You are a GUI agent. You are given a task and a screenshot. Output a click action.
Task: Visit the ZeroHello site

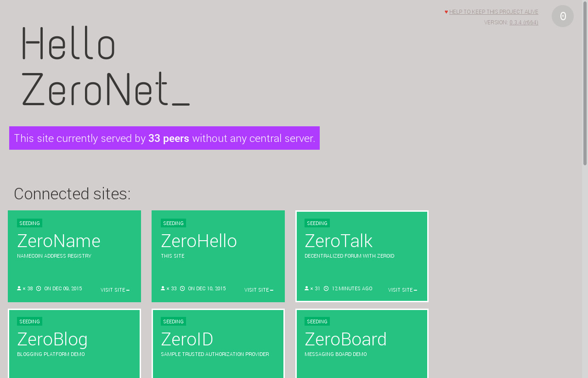pos(259,290)
